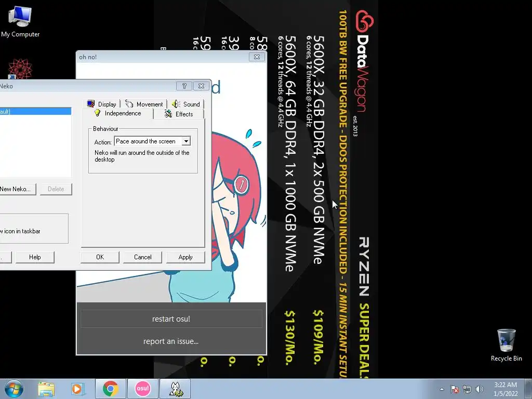Click the Sound tab speaker icon
The height and width of the screenshot is (399, 532).
176,104
